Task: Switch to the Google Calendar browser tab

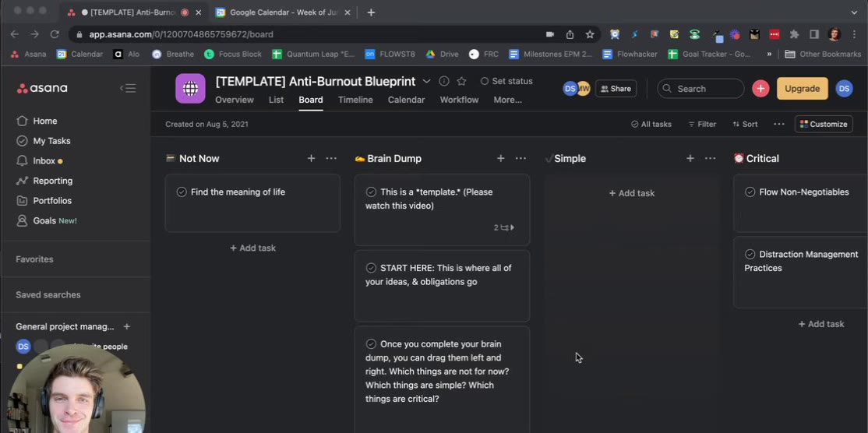Action: (x=282, y=12)
